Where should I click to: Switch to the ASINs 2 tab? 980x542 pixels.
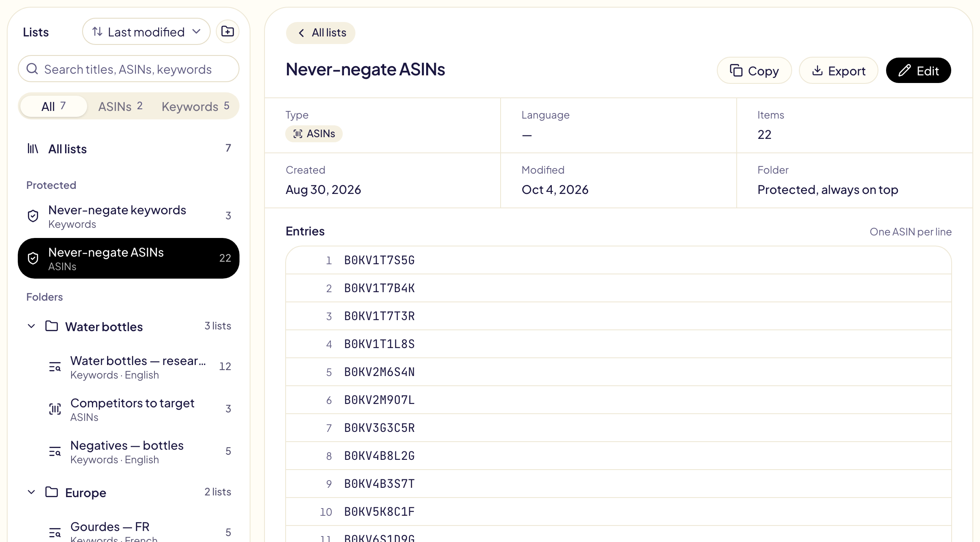tap(120, 106)
